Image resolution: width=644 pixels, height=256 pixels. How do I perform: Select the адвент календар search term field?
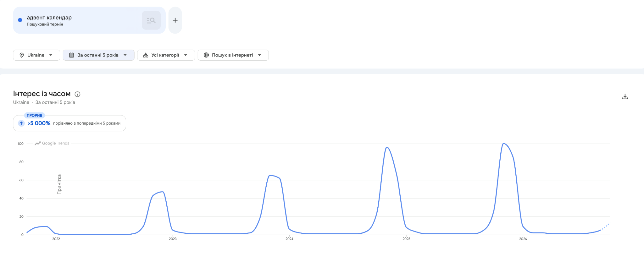click(x=89, y=20)
